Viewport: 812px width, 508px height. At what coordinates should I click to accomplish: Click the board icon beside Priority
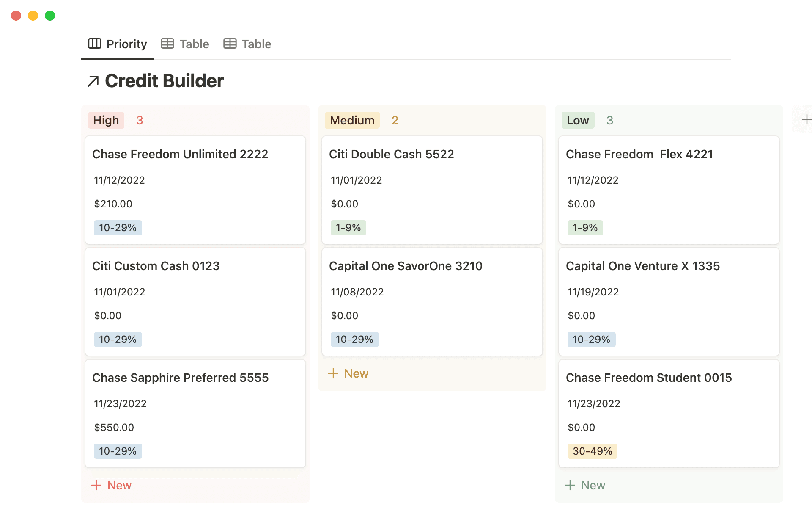pos(95,44)
